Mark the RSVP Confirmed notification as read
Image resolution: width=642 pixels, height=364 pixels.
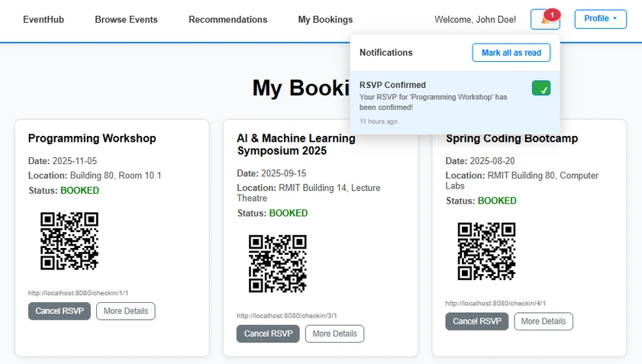541,88
